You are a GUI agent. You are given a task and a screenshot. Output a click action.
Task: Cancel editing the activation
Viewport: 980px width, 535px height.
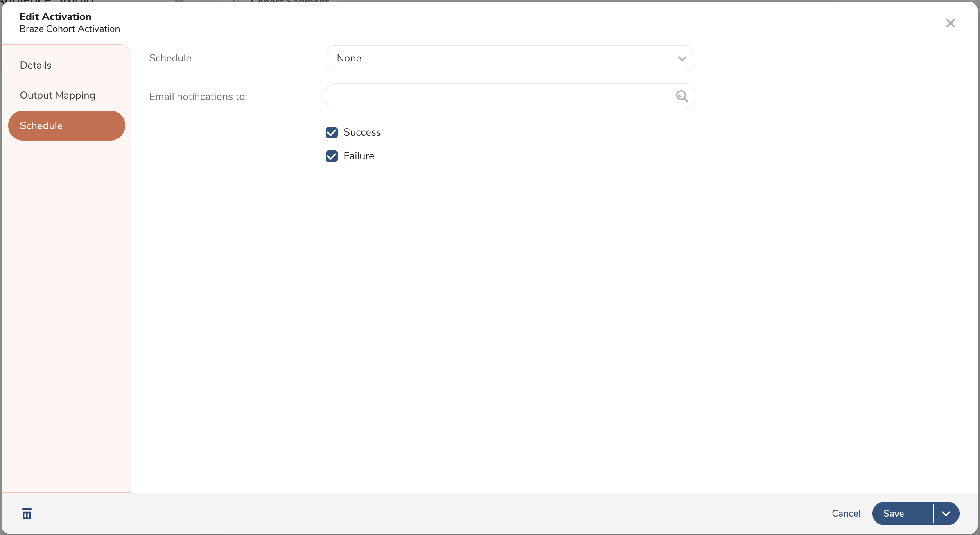point(846,513)
